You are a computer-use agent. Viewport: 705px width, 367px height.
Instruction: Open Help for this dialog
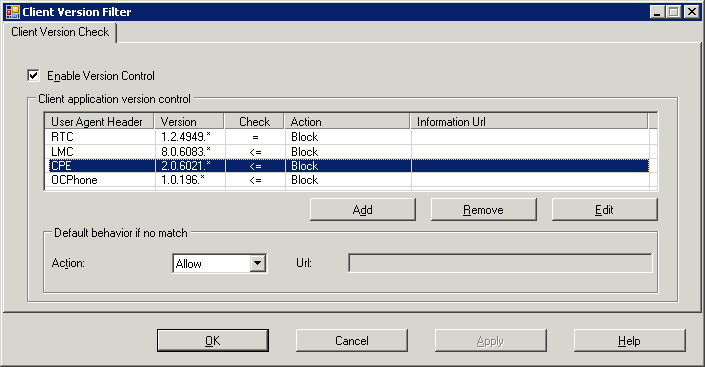click(629, 340)
